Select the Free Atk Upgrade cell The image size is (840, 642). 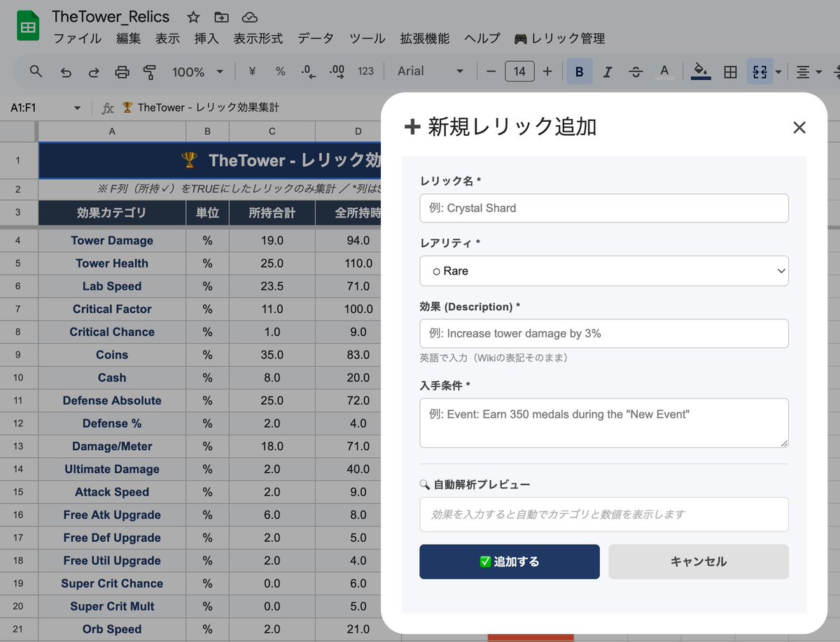click(x=112, y=515)
